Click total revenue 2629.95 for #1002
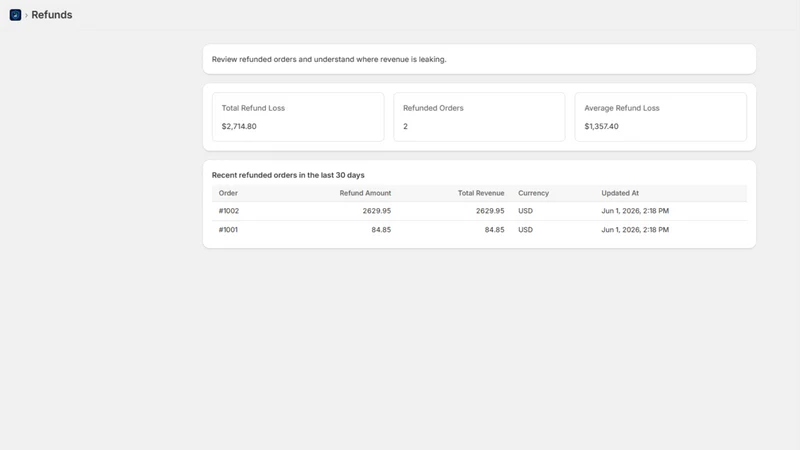This screenshot has height=450, width=800. (x=490, y=211)
